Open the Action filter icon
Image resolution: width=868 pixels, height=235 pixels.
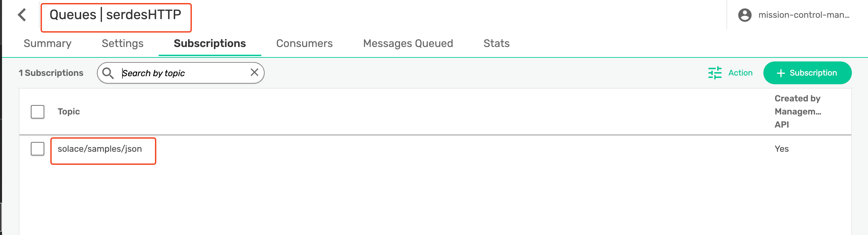tap(715, 73)
